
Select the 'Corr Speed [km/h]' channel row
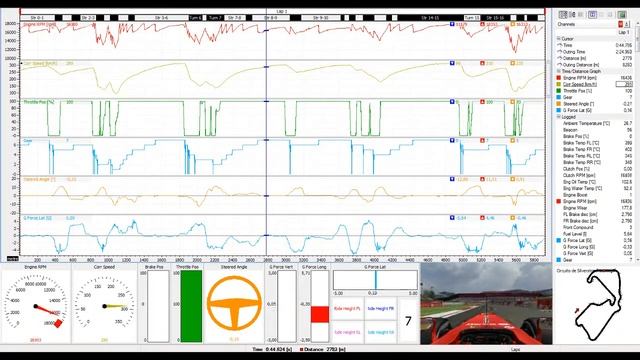(x=594, y=84)
